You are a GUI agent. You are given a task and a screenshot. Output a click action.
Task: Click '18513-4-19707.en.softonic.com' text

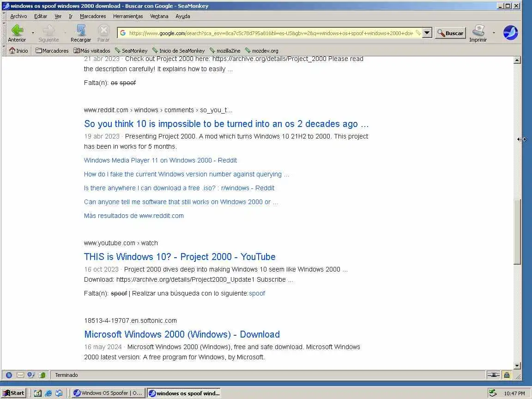click(x=130, y=320)
